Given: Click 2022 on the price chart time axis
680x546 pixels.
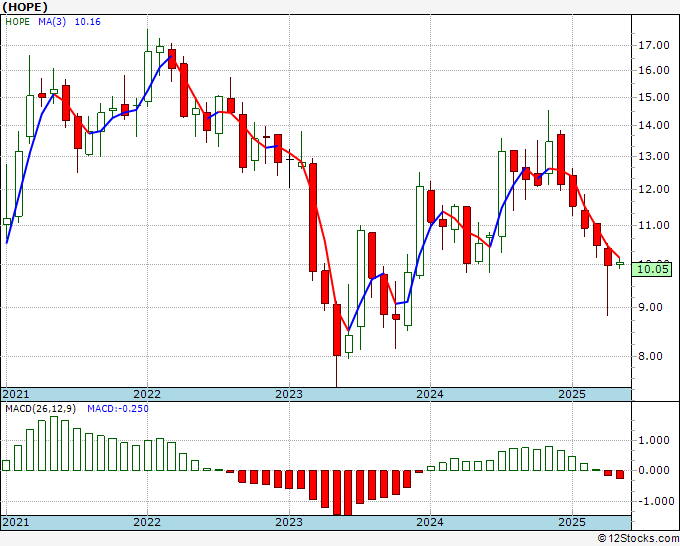Looking at the screenshot, I should [147, 394].
